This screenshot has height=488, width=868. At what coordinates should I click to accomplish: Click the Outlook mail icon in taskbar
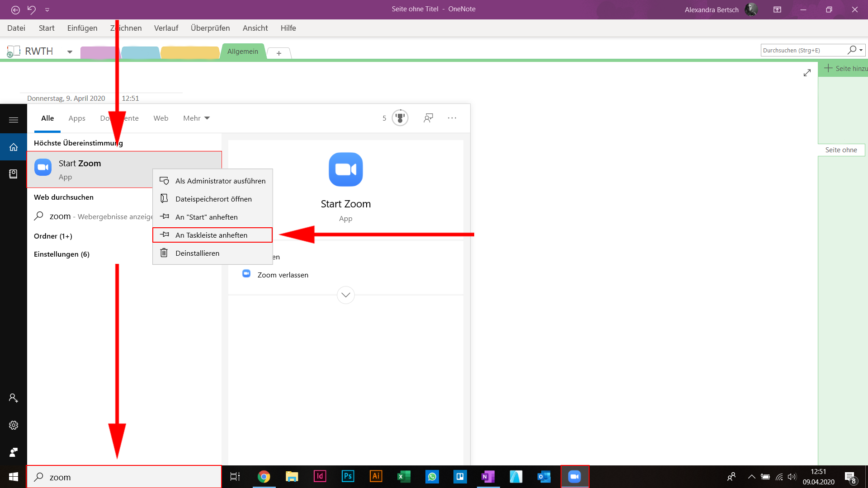544,476
